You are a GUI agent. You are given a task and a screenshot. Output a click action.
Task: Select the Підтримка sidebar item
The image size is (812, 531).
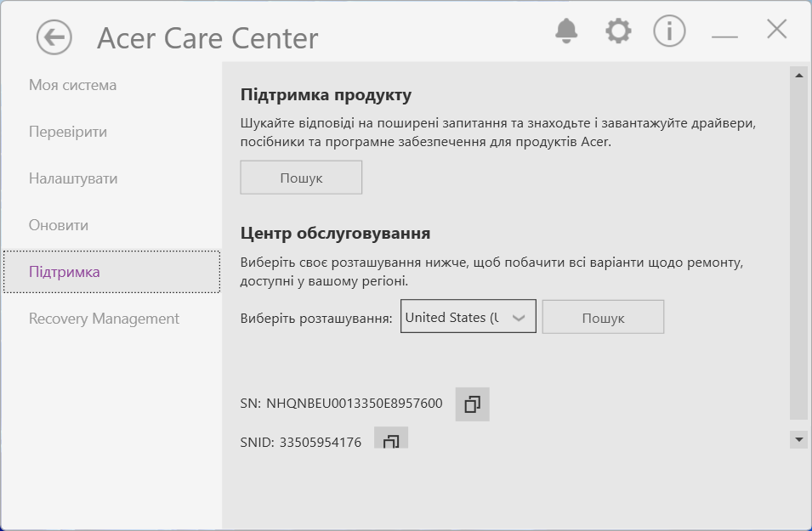point(65,272)
